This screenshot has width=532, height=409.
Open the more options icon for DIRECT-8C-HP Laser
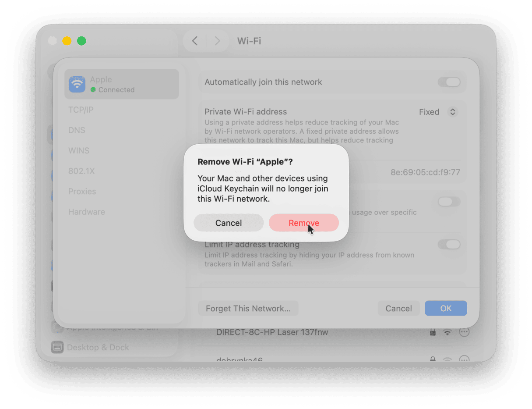[x=464, y=332]
